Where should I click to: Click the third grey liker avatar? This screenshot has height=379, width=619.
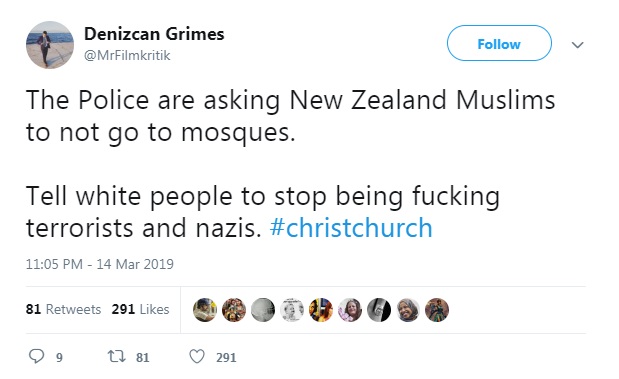(263, 310)
